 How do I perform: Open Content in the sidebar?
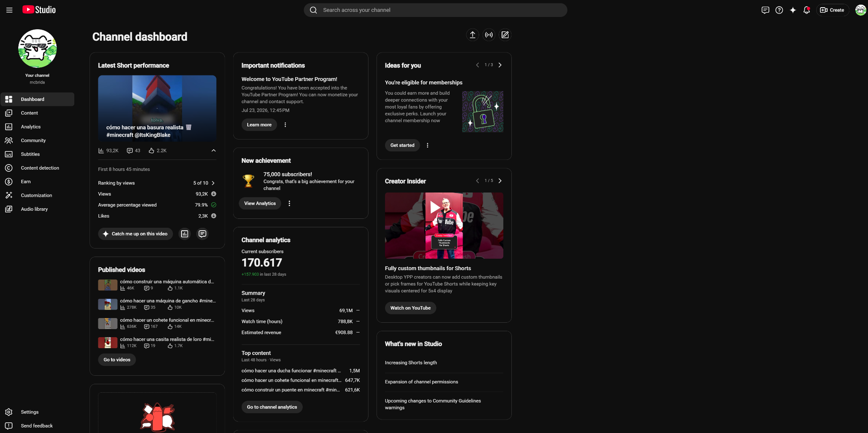click(37, 113)
